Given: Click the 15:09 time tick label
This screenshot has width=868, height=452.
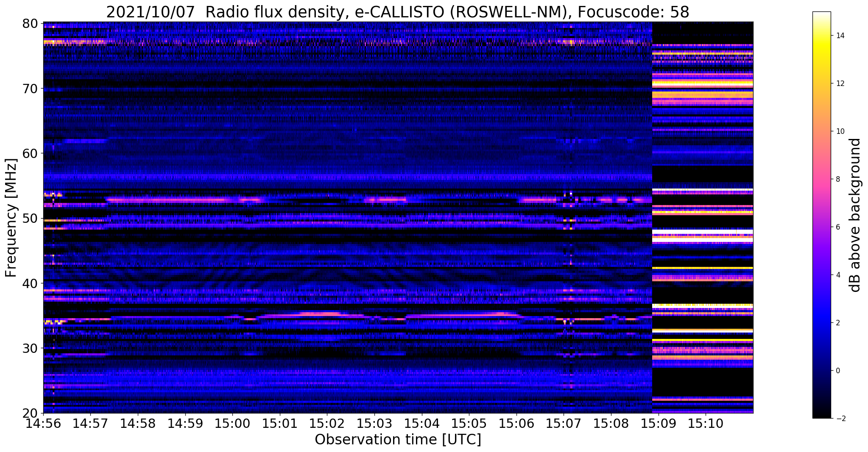Looking at the screenshot, I should (659, 424).
